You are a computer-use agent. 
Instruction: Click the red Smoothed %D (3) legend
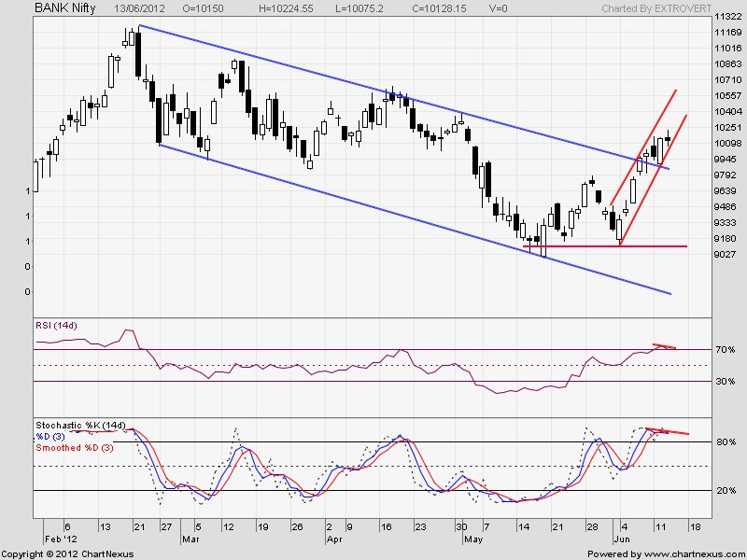(x=76, y=447)
